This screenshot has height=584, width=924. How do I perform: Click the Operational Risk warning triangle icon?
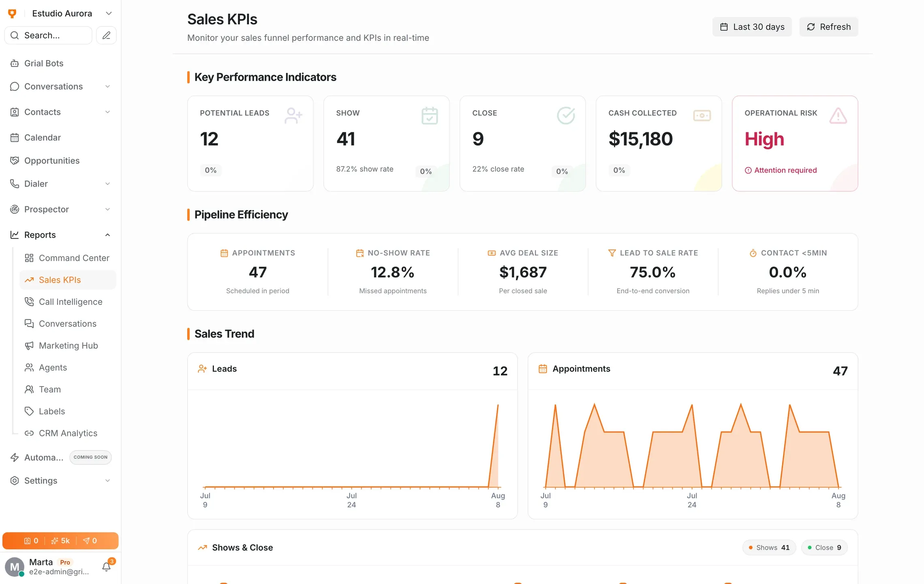point(838,116)
